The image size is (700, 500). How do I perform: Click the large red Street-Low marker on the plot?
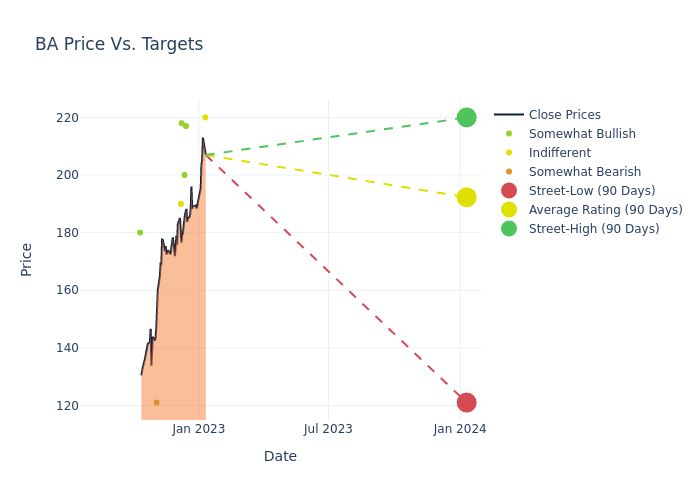coord(466,402)
